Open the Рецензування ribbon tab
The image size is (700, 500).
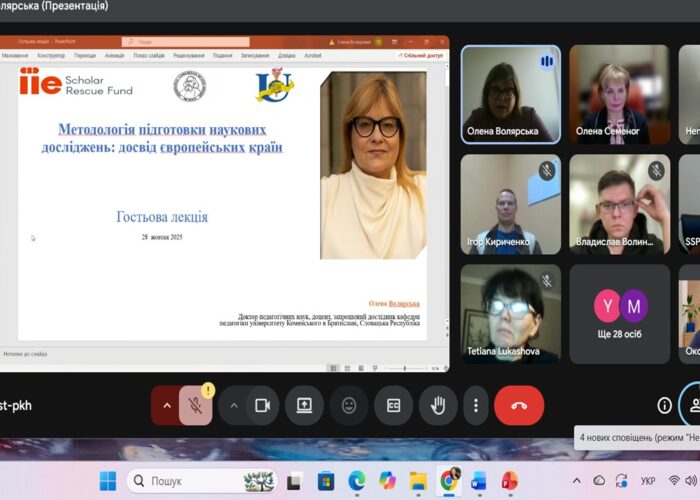pyautogui.click(x=188, y=56)
